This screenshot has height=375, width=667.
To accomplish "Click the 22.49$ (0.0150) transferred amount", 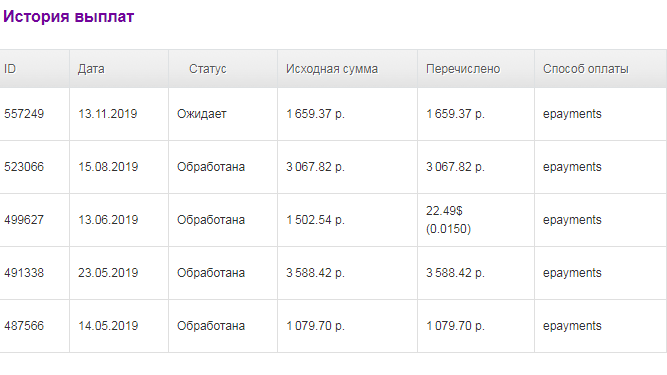I will 448,220.
